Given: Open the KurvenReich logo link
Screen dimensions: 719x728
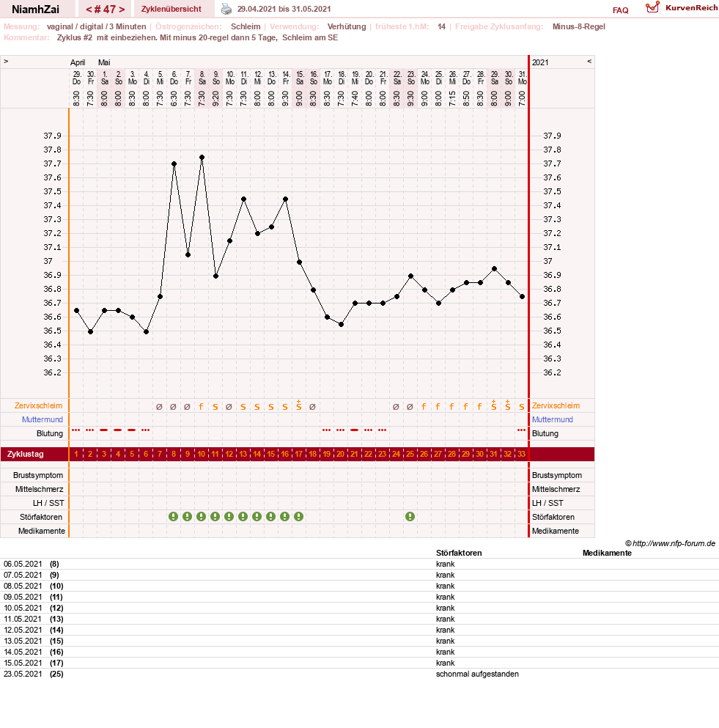Looking at the screenshot, I should point(682,8).
